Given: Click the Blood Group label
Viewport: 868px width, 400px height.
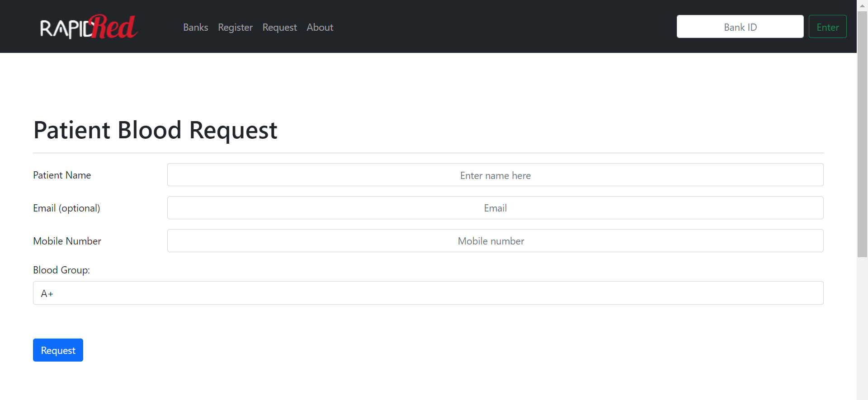Looking at the screenshot, I should (x=61, y=270).
